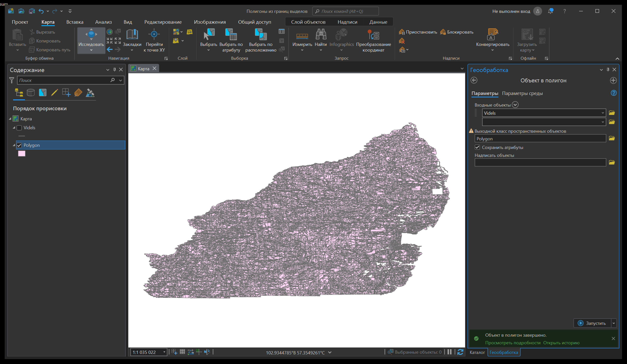Uncheck the Polygon layer visibility

[19, 145]
